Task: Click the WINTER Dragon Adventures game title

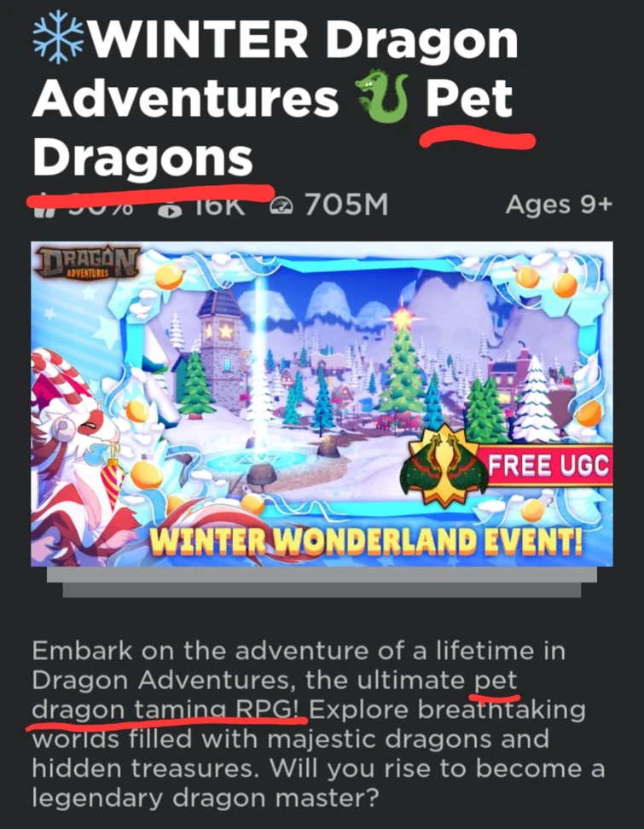Action: (275, 98)
